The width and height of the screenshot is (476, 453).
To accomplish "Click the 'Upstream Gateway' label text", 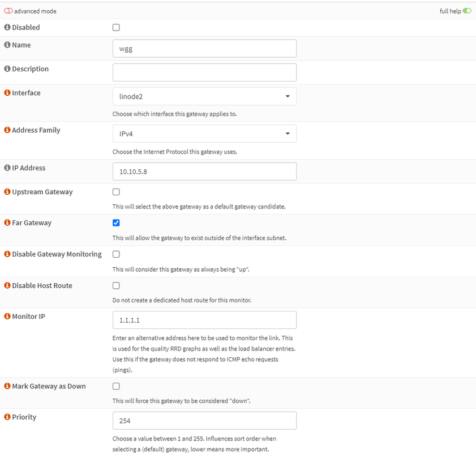I will tap(42, 192).
